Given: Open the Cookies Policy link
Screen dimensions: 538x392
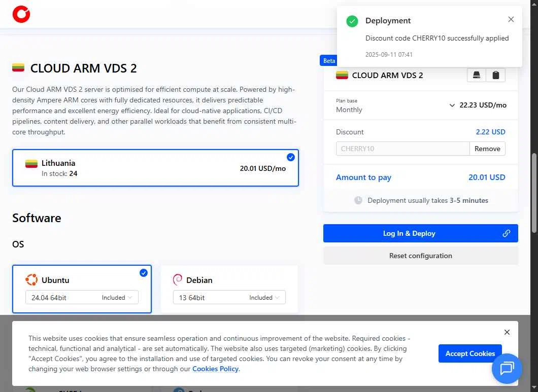Looking at the screenshot, I should (216, 369).
